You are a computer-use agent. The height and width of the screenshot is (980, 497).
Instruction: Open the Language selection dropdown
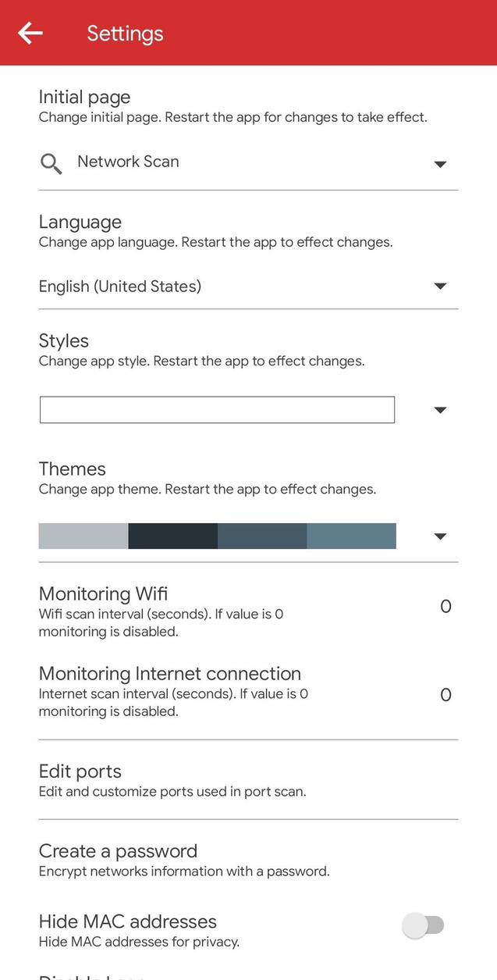coord(440,286)
